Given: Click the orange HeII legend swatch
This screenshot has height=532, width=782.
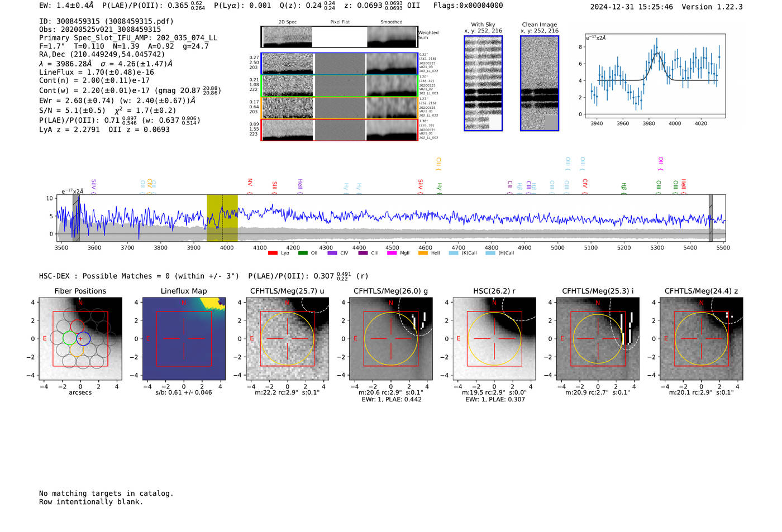Looking at the screenshot, I should coord(423,253).
